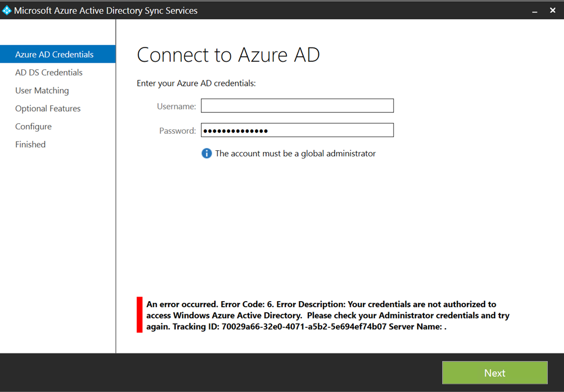Click the Username input field
This screenshot has width=564, height=392.
click(x=297, y=106)
